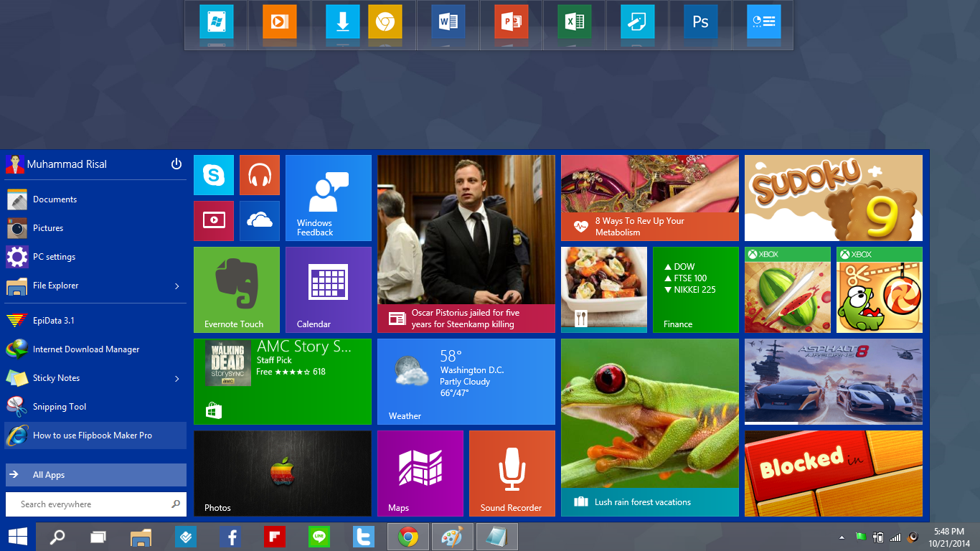This screenshot has height=551, width=980.
Task: Click the Flipboard icon on the taskbar
Action: coord(275,537)
